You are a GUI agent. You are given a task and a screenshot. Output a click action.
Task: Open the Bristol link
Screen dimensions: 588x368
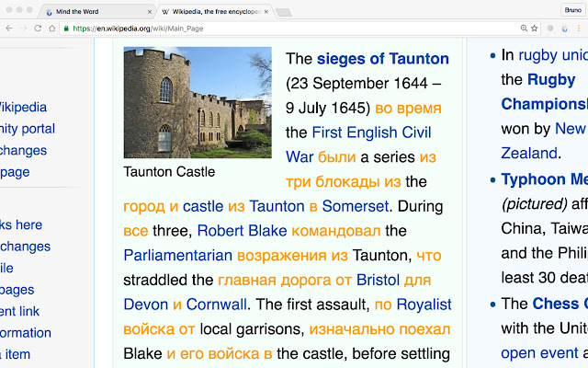tap(378, 280)
